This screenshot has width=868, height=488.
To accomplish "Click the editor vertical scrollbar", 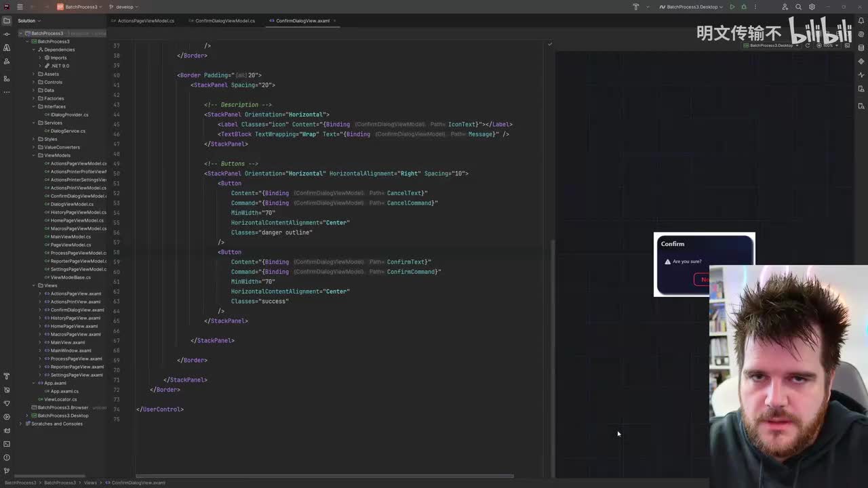I will [553, 359].
